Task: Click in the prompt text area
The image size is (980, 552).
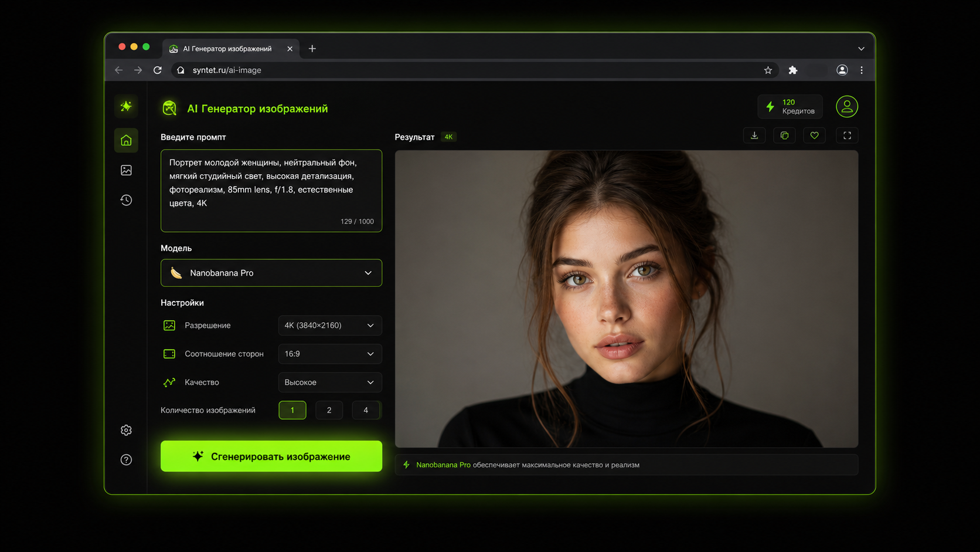Action: (271, 191)
